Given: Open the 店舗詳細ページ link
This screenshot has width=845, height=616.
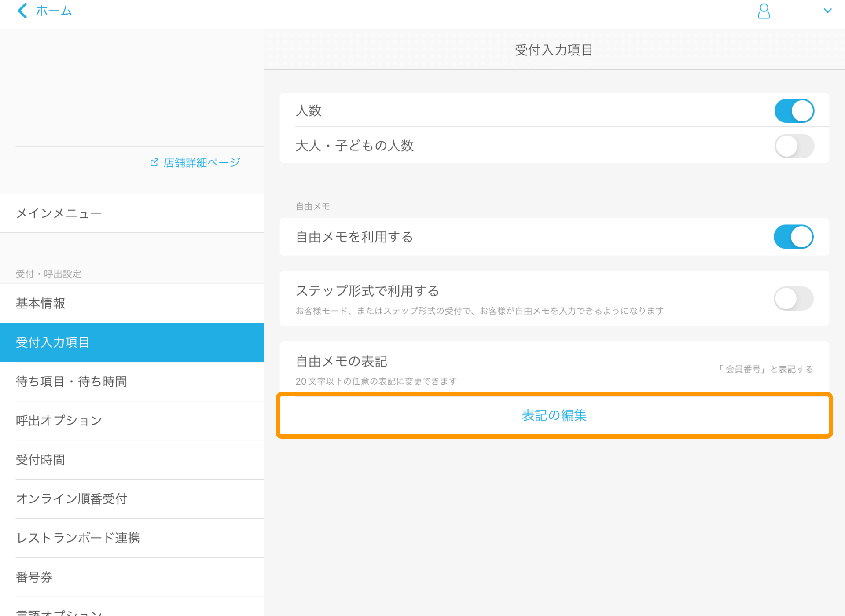Looking at the screenshot, I should 202,163.
